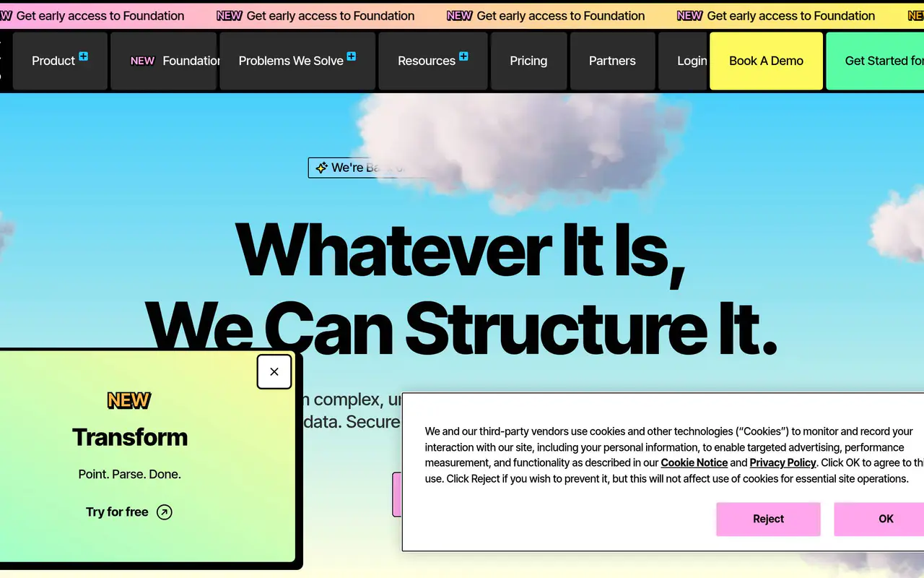Go to the Pricing page

tap(528, 61)
